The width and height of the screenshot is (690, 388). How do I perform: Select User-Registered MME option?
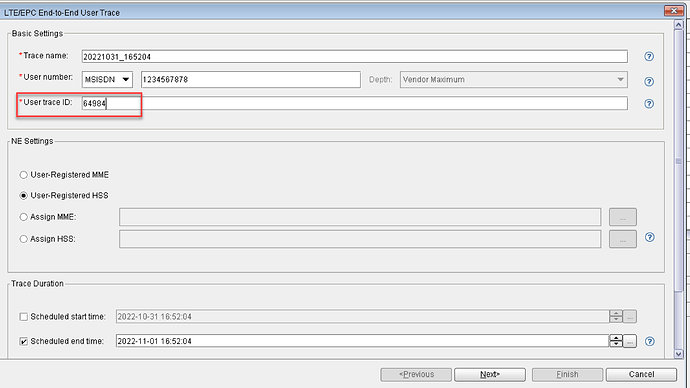tap(24, 175)
